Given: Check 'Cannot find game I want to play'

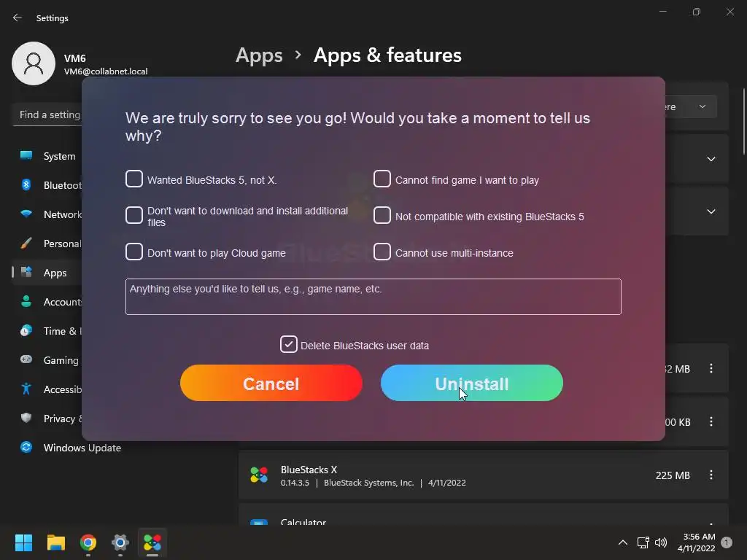Looking at the screenshot, I should (x=382, y=179).
